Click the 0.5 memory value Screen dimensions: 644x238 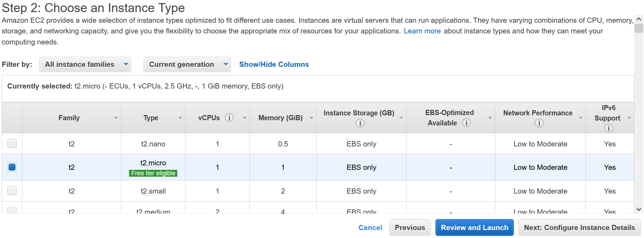pyautogui.click(x=283, y=144)
